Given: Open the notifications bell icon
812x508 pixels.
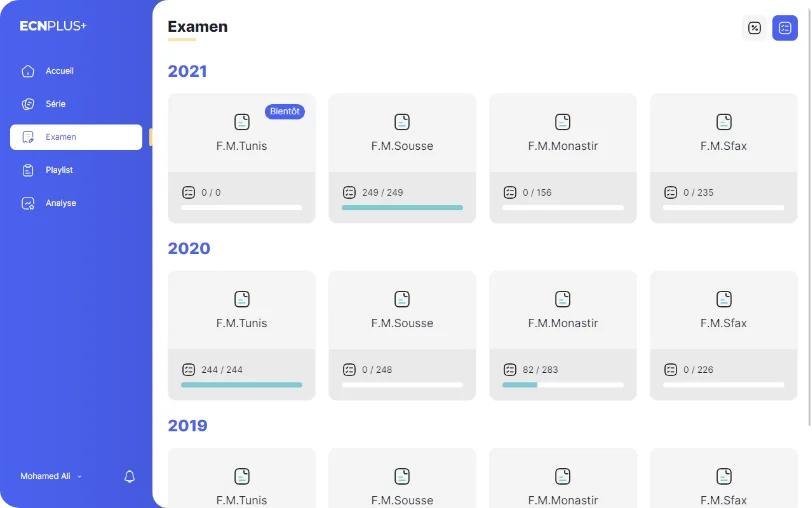Looking at the screenshot, I should click(x=129, y=476).
